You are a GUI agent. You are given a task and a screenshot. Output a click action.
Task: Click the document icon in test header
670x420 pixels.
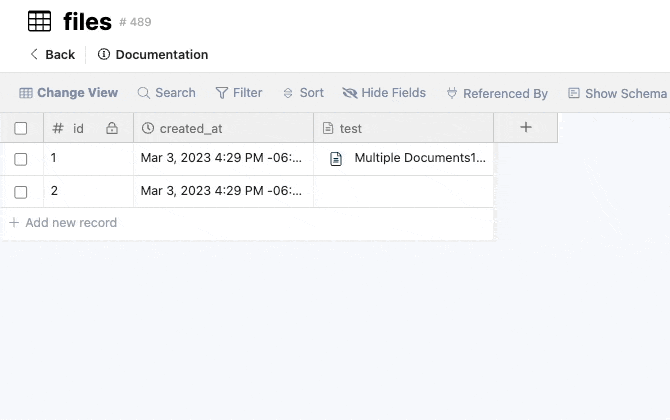328,128
